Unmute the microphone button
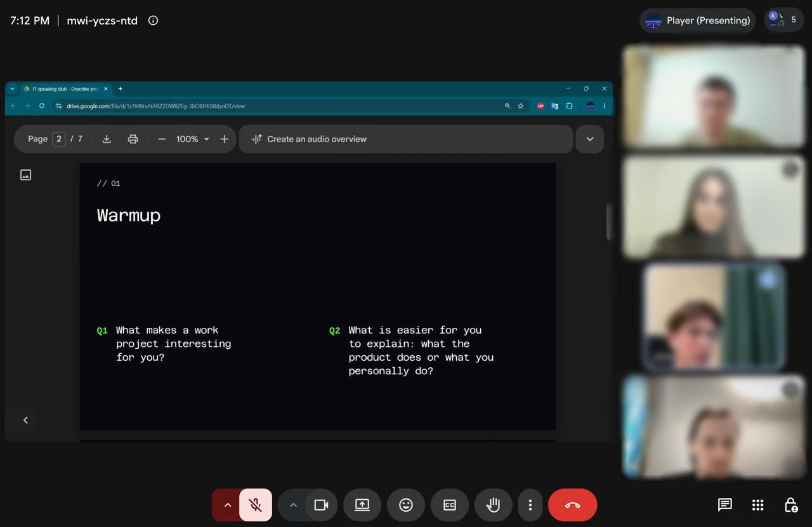Screen dimensions: 812x527 pos(256,505)
